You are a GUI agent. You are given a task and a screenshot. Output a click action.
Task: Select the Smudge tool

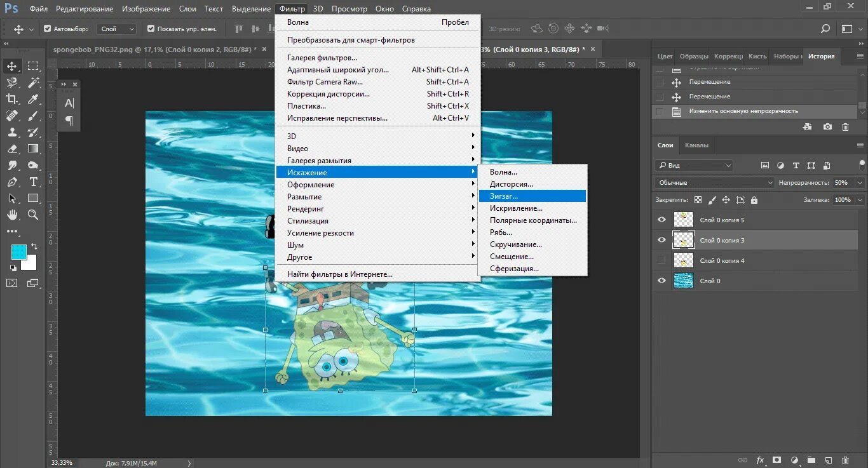12,165
